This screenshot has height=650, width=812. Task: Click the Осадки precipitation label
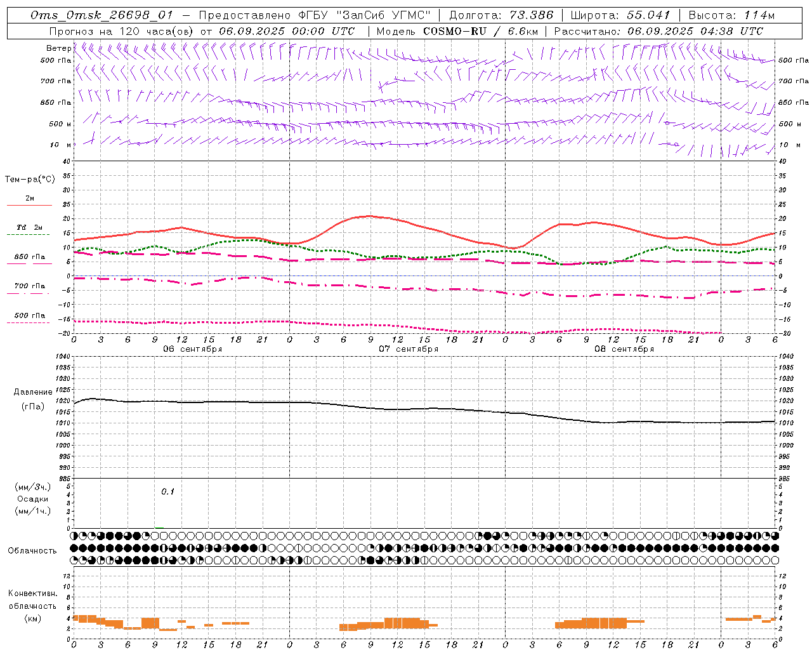(33, 499)
